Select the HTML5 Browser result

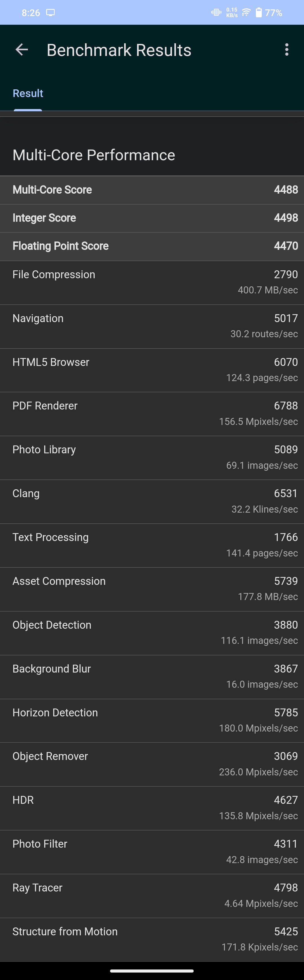[x=152, y=370]
